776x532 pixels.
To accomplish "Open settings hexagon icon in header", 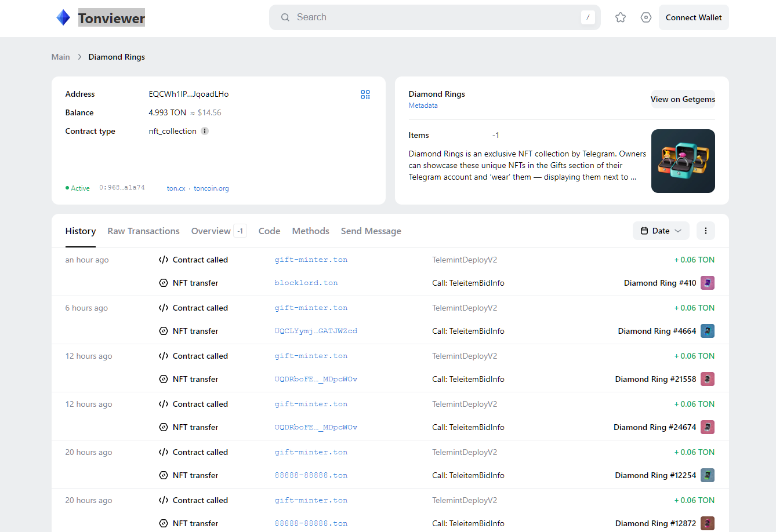I will pos(646,17).
